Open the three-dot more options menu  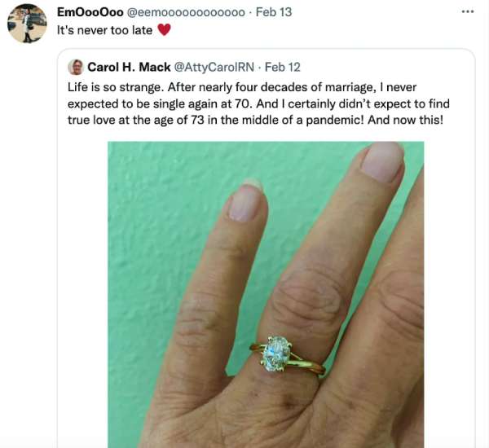(468, 12)
